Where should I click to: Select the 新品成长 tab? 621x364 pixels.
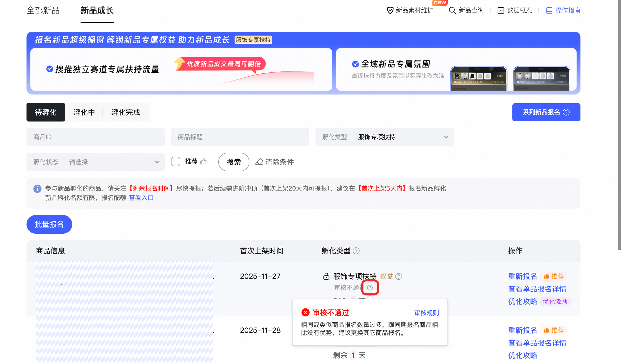coord(97,10)
